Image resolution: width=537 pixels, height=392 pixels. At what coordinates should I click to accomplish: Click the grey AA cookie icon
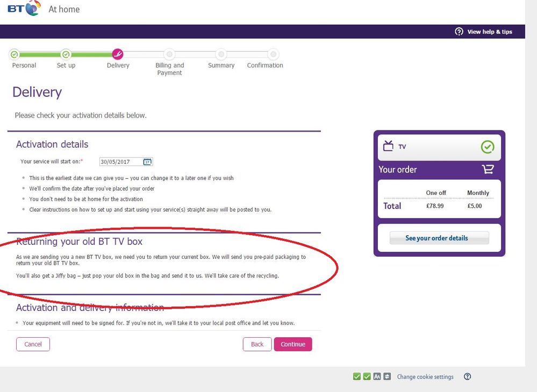(x=377, y=376)
